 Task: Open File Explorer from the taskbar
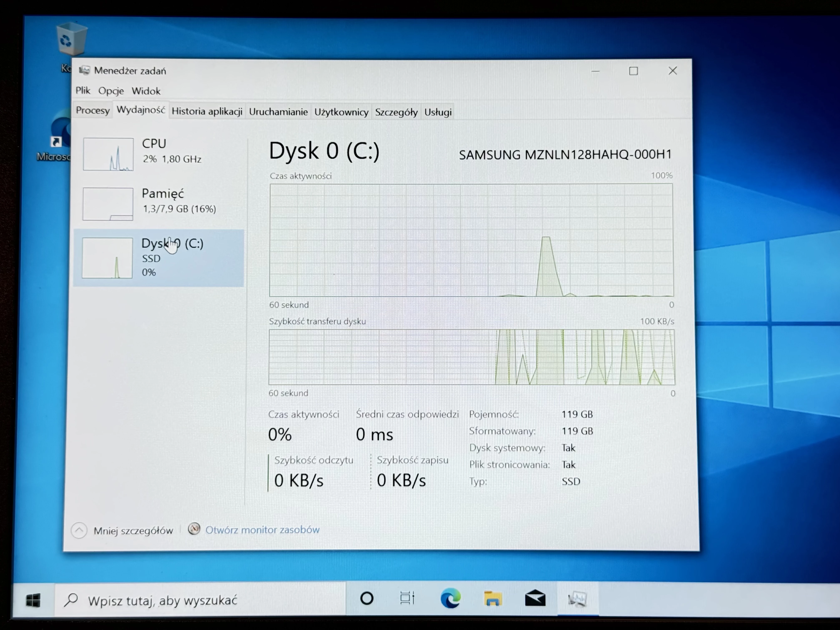492,599
